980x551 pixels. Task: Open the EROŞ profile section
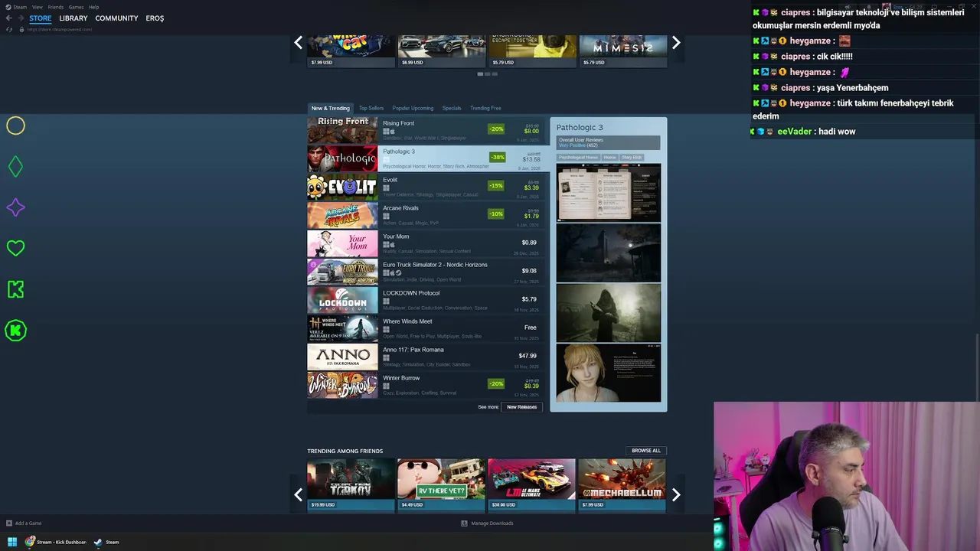[x=155, y=18]
